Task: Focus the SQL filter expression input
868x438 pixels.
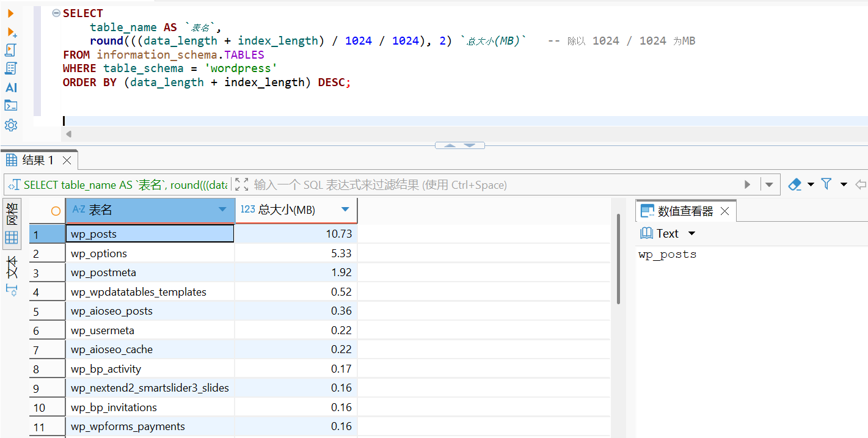Action: 489,184
